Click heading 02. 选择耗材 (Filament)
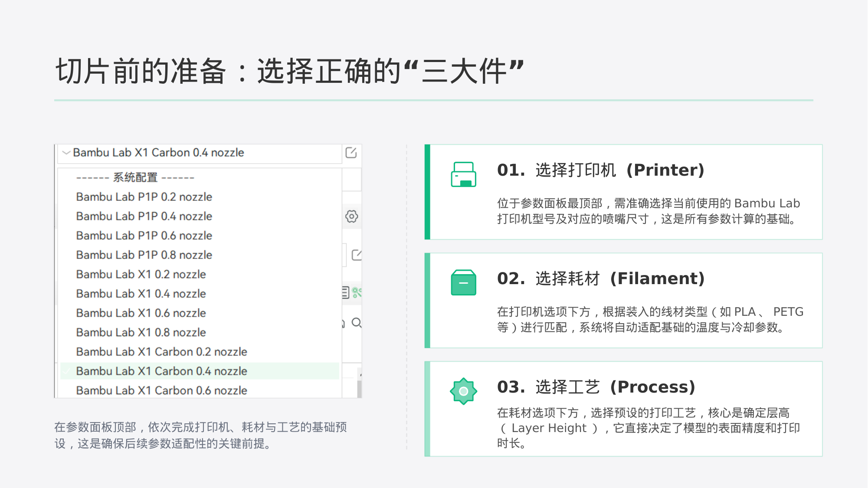This screenshot has height=488, width=868. 601,278
